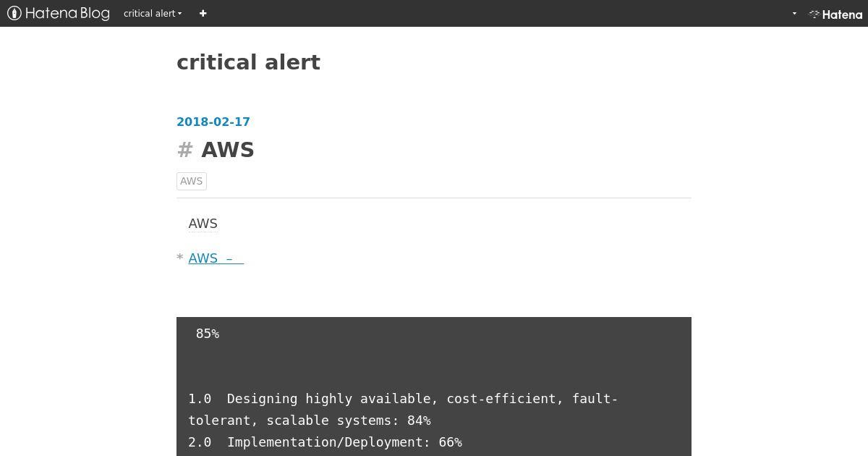Click the Hatena wordmark at top right
Image resolution: width=868 pixels, height=456 pixels.
click(843, 14)
